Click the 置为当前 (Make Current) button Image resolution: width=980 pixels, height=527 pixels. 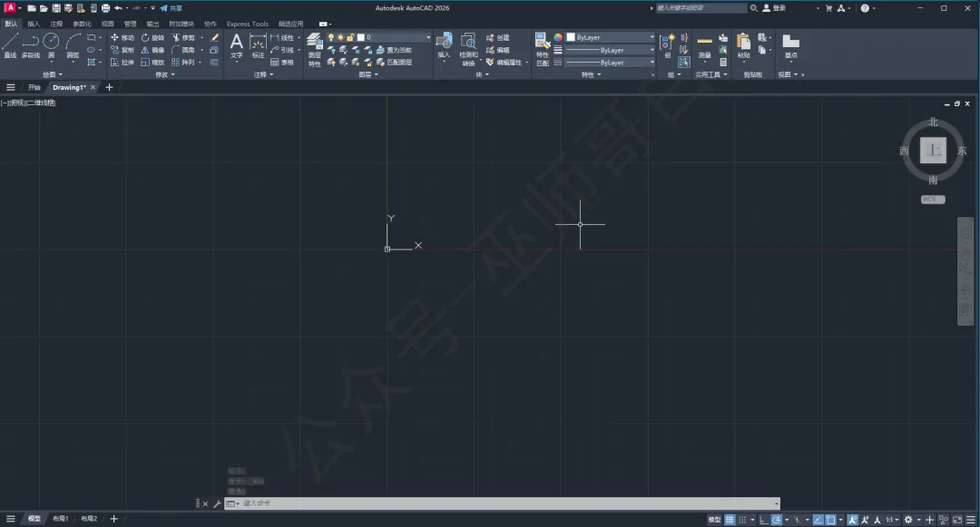pos(395,50)
